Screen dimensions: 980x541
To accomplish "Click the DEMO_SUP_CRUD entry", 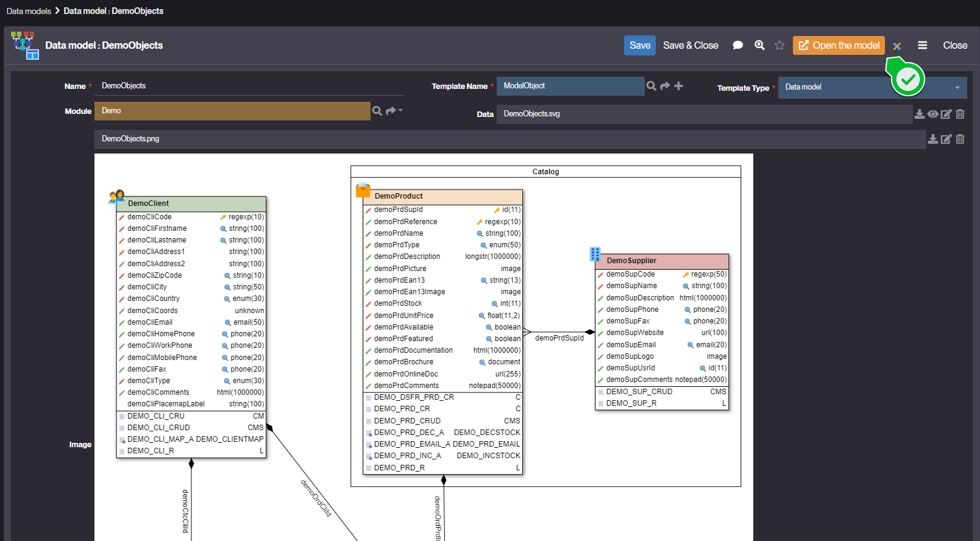I will coord(662,392).
